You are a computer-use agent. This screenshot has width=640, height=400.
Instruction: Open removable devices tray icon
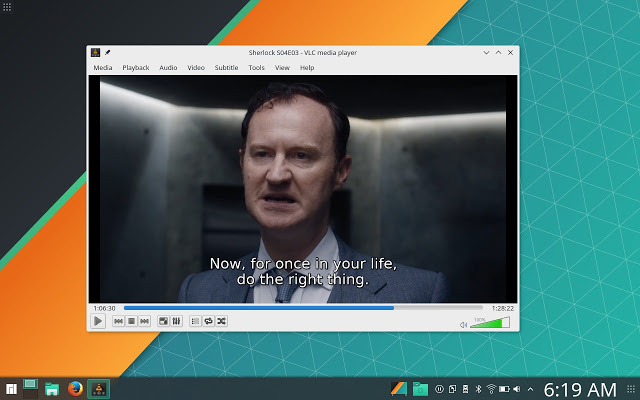(465, 389)
